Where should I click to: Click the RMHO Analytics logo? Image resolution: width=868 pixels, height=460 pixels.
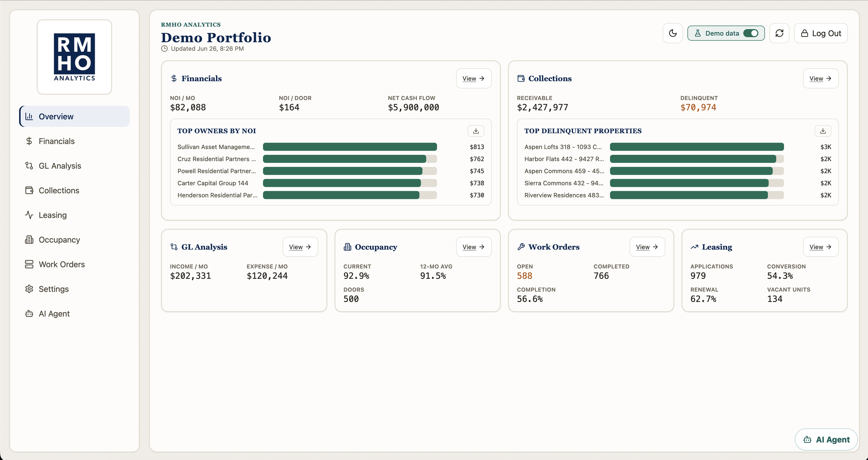coord(74,57)
